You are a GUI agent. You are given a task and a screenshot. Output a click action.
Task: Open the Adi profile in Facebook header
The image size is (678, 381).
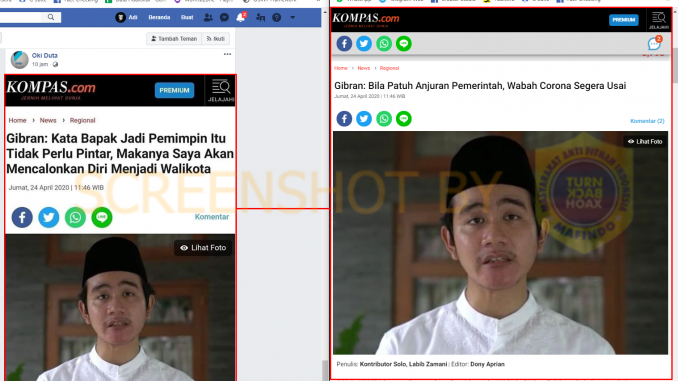pos(127,17)
